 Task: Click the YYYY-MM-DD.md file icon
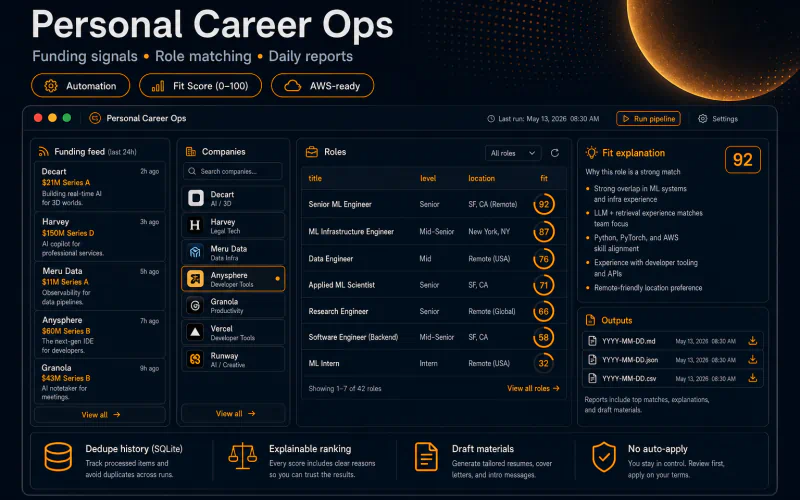[592, 341]
